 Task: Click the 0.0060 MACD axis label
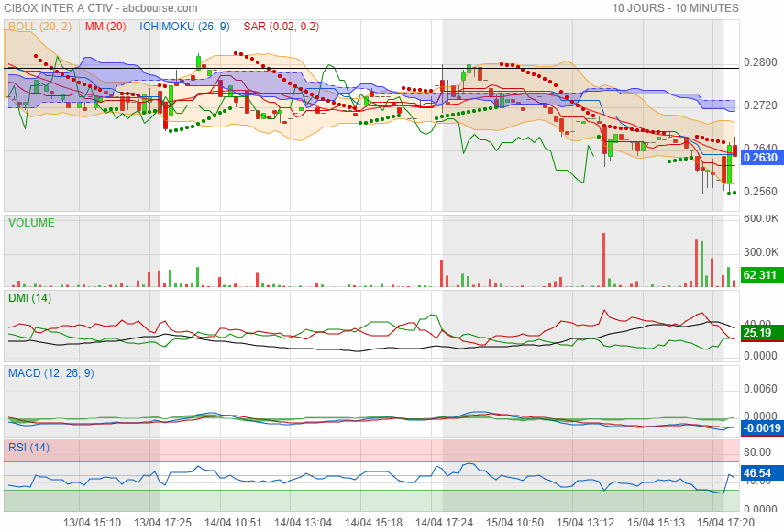760,389
